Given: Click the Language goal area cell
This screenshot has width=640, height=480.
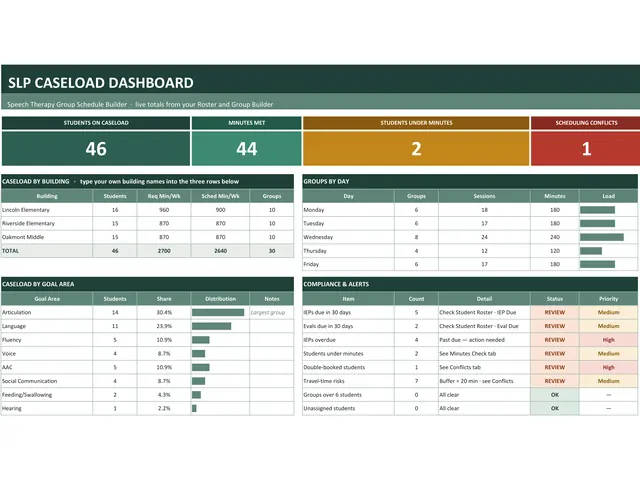Looking at the screenshot, I should 47,326.
